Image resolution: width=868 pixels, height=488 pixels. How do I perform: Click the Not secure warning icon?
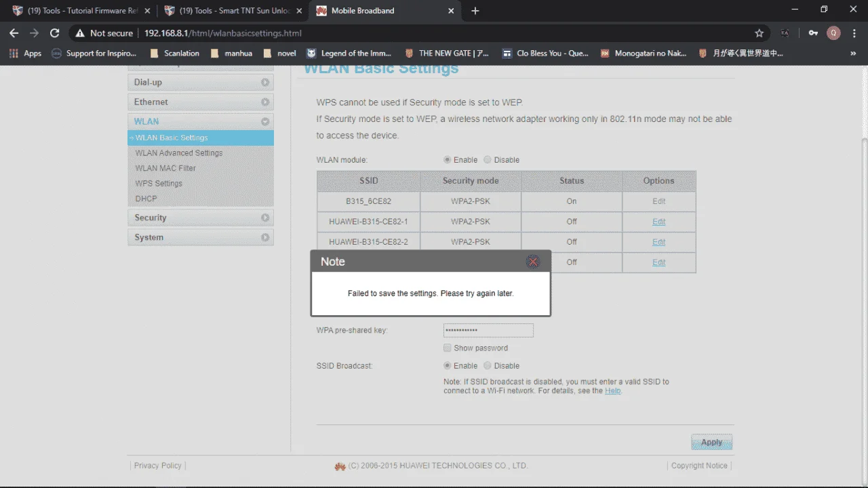point(80,33)
